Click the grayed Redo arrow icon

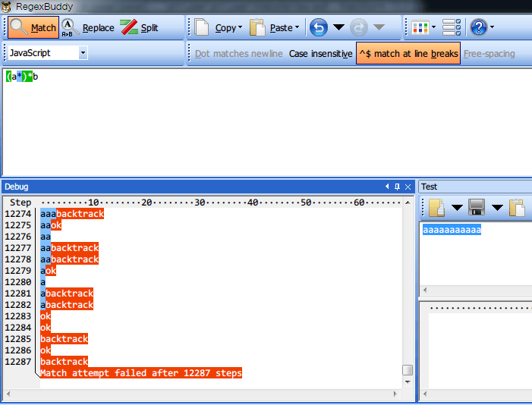point(359,27)
